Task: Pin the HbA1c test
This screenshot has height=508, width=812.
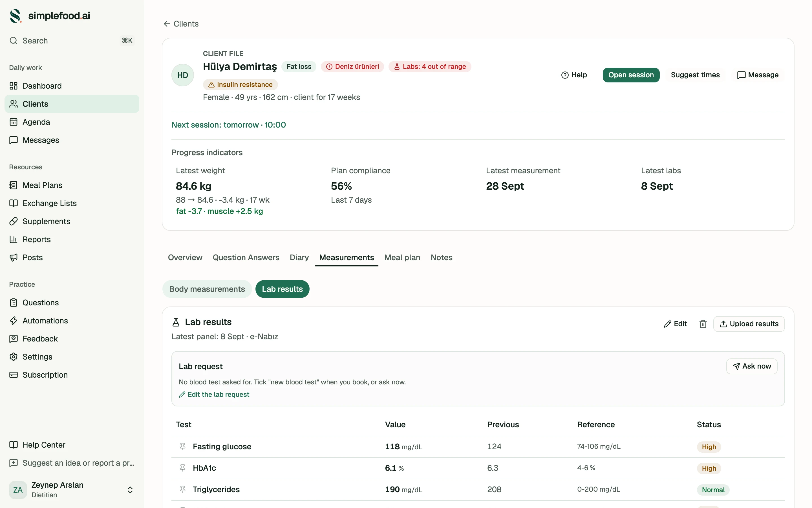Action: coord(182,468)
